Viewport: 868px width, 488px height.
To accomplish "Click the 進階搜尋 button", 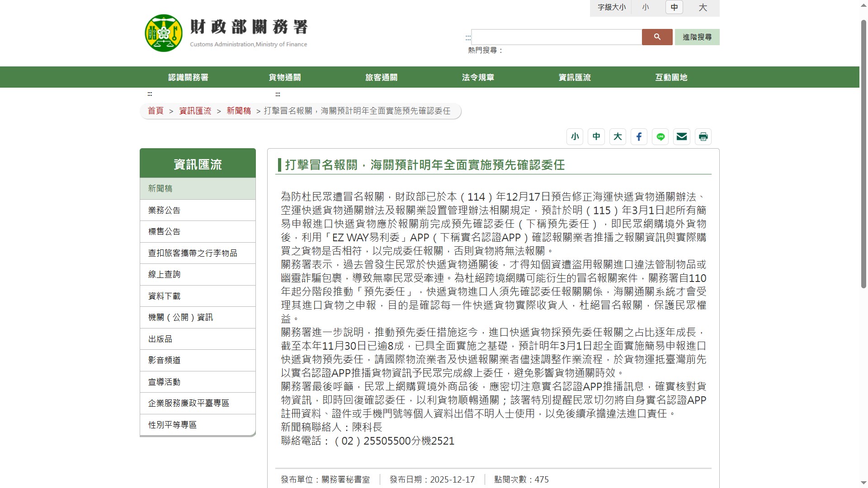I will [x=697, y=37].
